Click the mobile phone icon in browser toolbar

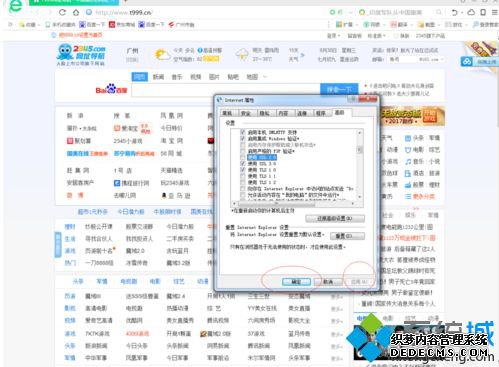(x=483, y=12)
